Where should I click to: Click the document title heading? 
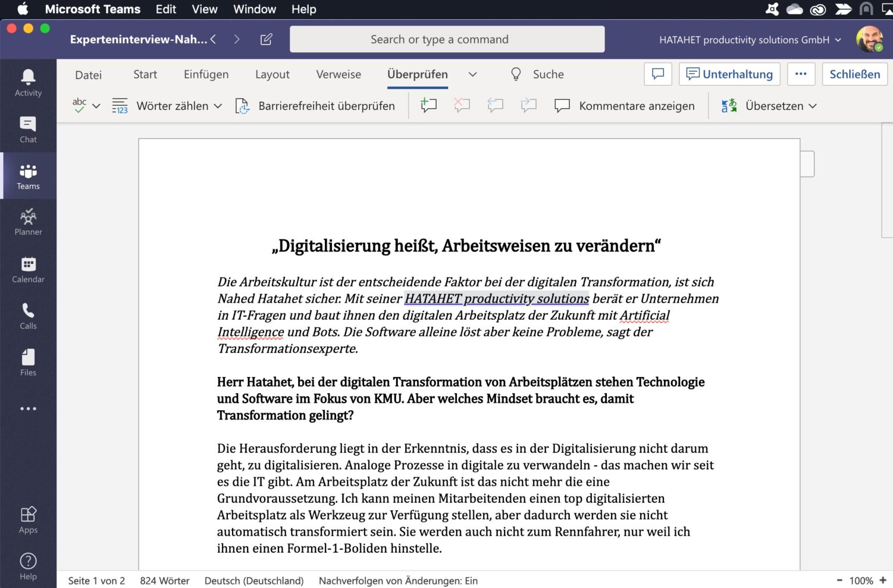point(466,246)
